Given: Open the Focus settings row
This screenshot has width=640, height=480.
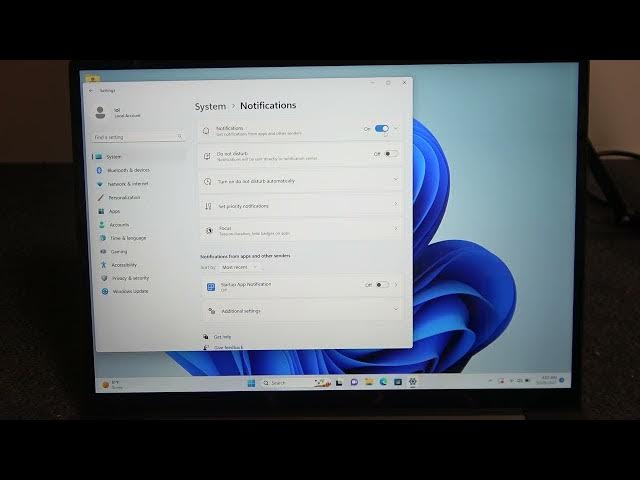Looking at the screenshot, I should (301, 230).
